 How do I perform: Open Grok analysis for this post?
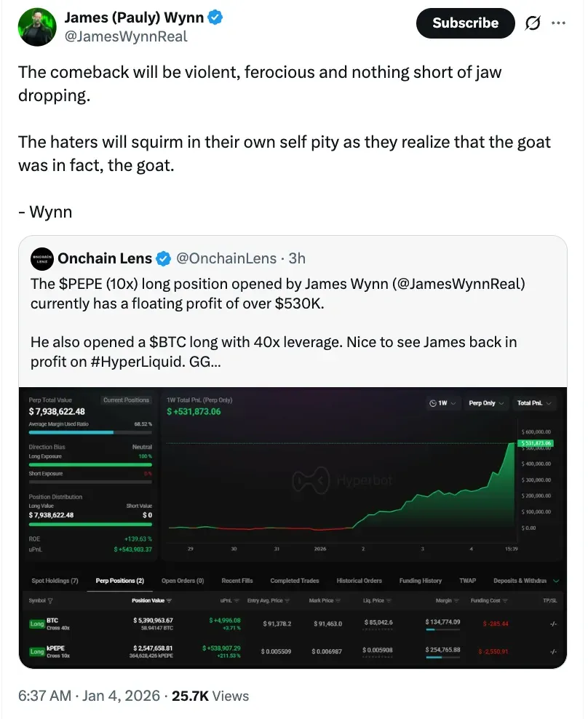pyautogui.click(x=533, y=23)
